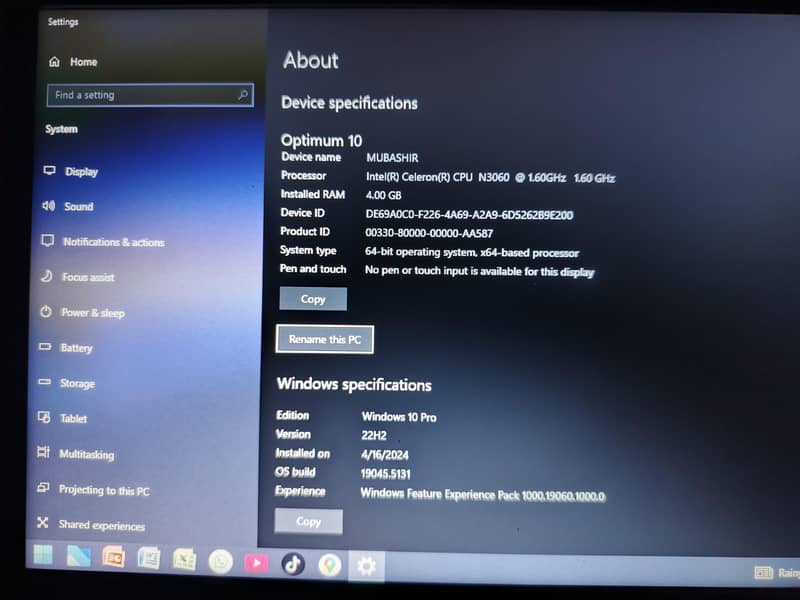Click the device name value MUBASHIR
The width and height of the screenshot is (800, 600).
[x=392, y=158]
